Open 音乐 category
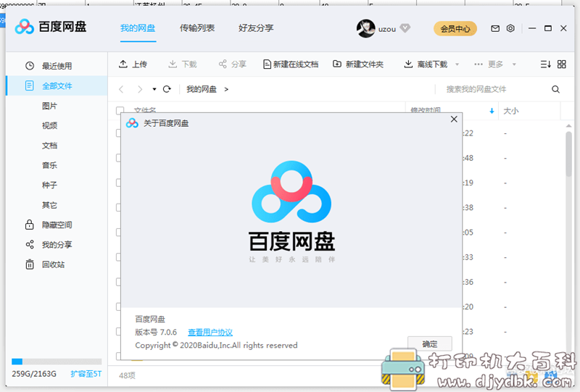This screenshot has height=392, width=580. click(49, 165)
